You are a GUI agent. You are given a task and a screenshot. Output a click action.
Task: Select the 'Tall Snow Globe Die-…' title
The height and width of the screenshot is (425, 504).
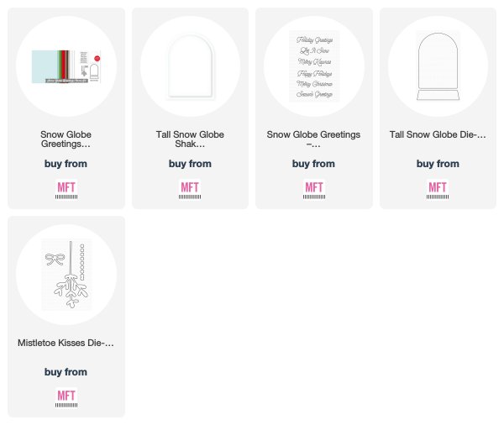click(438, 134)
